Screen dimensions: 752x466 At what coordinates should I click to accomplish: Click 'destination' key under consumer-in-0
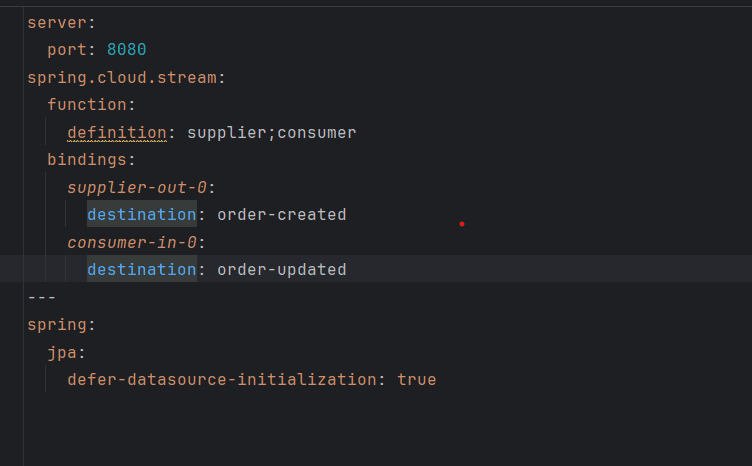coord(141,269)
